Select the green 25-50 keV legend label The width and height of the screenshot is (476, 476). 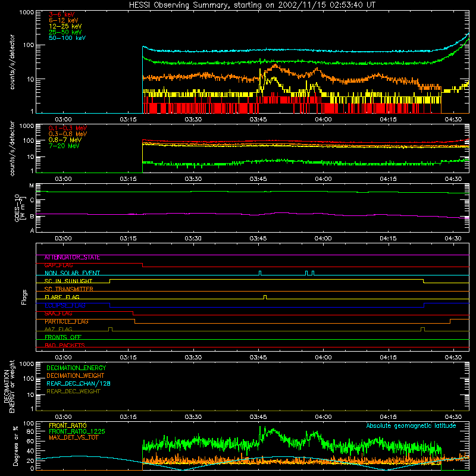65,32
